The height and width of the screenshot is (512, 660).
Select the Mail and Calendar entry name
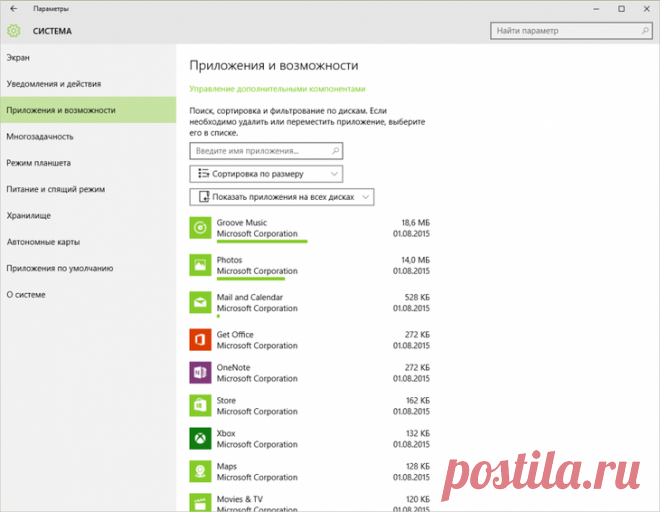pyautogui.click(x=250, y=297)
